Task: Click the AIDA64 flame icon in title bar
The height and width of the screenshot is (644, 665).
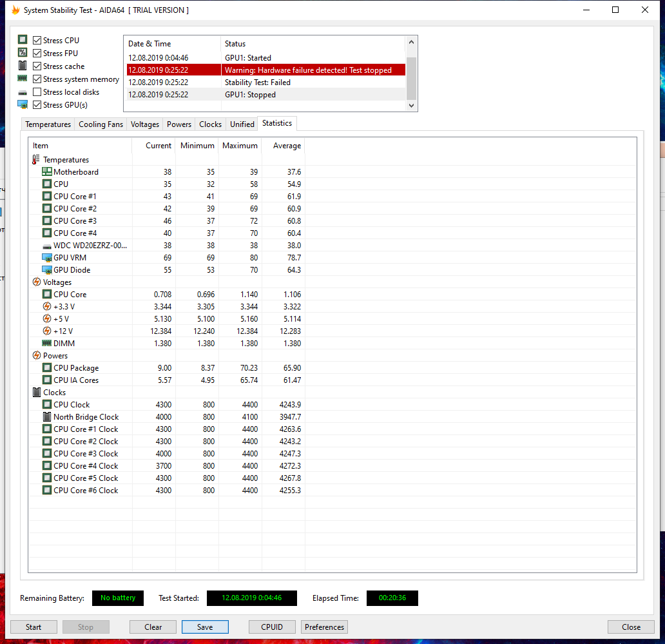Action: [x=15, y=10]
